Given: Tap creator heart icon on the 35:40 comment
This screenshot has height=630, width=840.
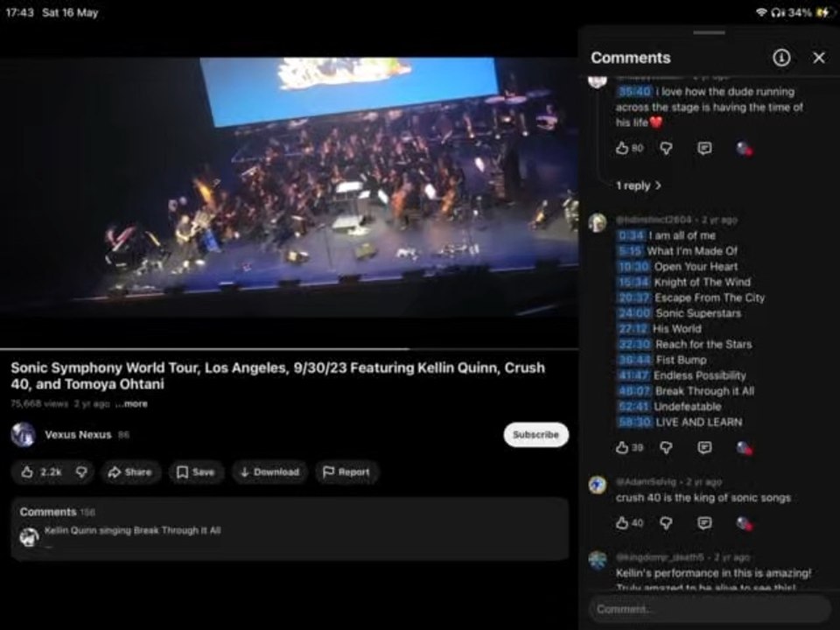Looking at the screenshot, I should (x=744, y=149).
